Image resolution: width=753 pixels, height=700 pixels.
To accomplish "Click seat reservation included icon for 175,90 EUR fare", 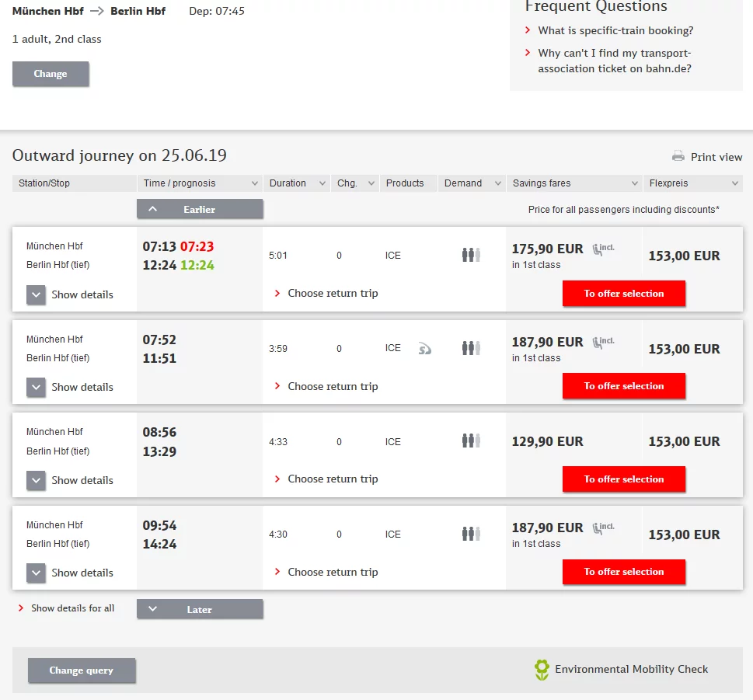I will click(603, 249).
